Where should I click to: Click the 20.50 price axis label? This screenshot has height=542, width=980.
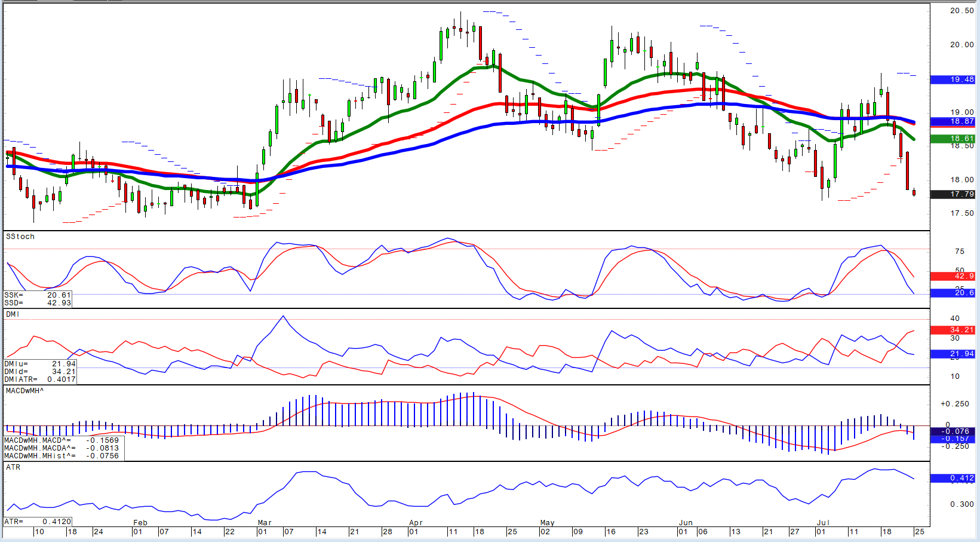[962, 11]
